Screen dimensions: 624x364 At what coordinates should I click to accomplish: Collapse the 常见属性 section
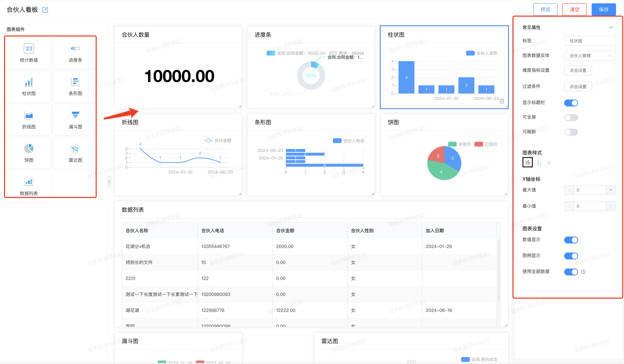point(611,27)
